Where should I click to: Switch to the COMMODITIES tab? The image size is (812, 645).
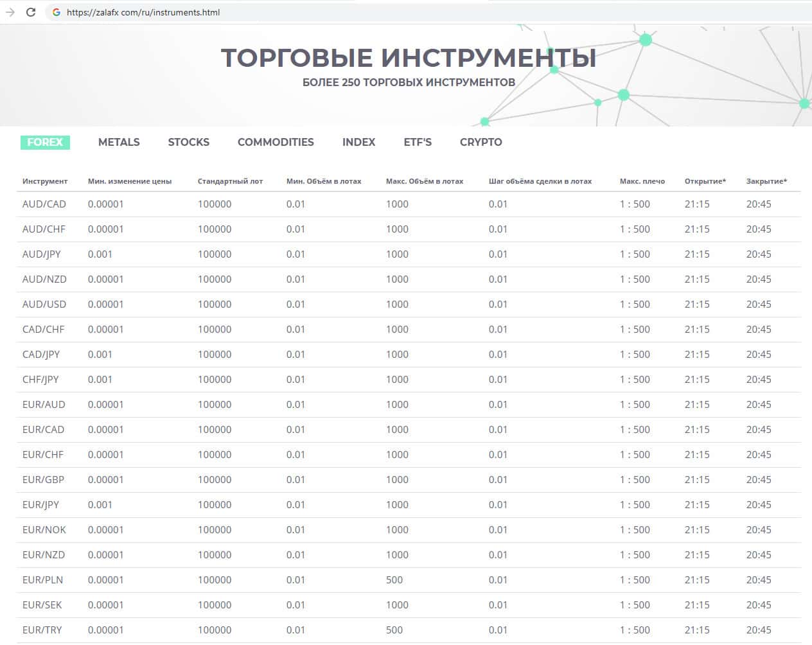click(276, 143)
